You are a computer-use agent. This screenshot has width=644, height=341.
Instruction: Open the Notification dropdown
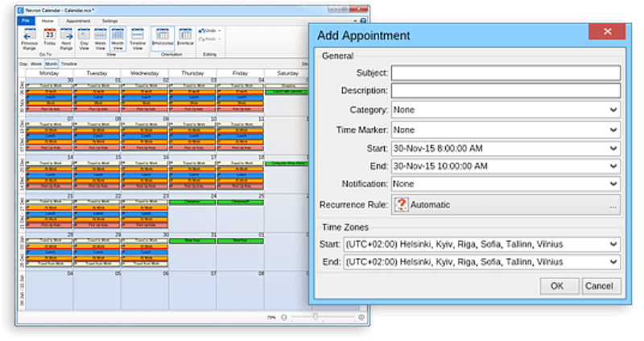pyautogui.click(x=506, y=184)
